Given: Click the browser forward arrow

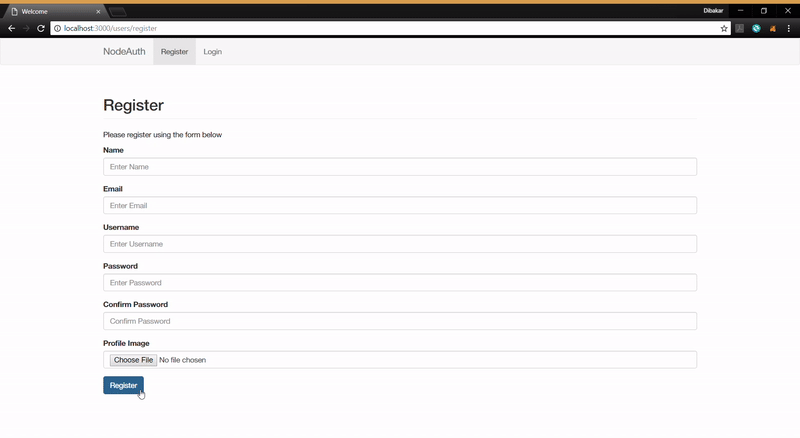Looking at the screenshot, I should coord(26,29).
